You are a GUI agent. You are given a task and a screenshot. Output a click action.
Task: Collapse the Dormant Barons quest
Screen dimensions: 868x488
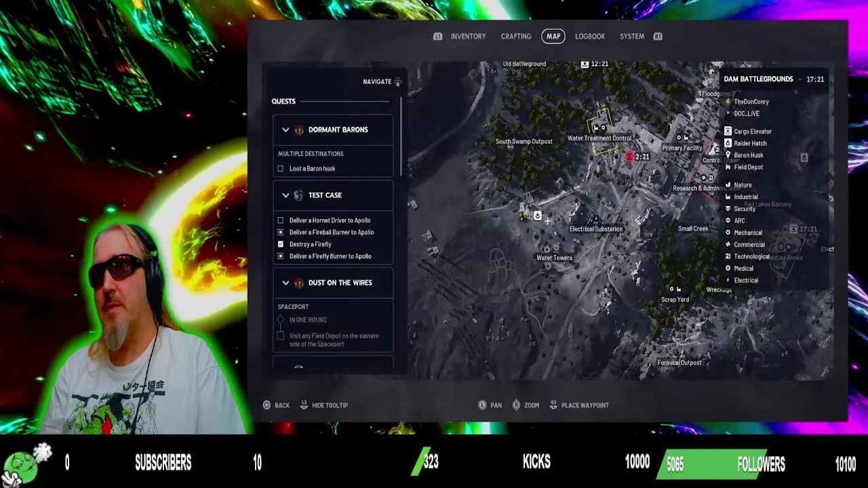click(x=285, y=129)
